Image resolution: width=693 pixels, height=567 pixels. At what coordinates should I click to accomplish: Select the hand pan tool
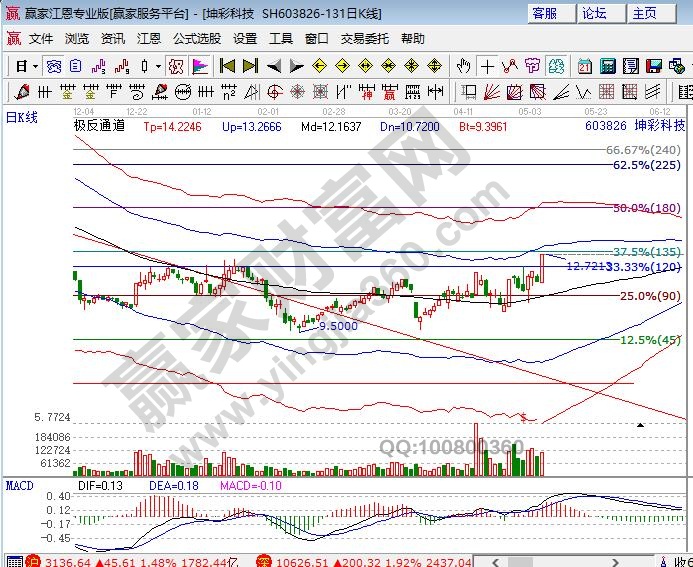pos(463,66)
